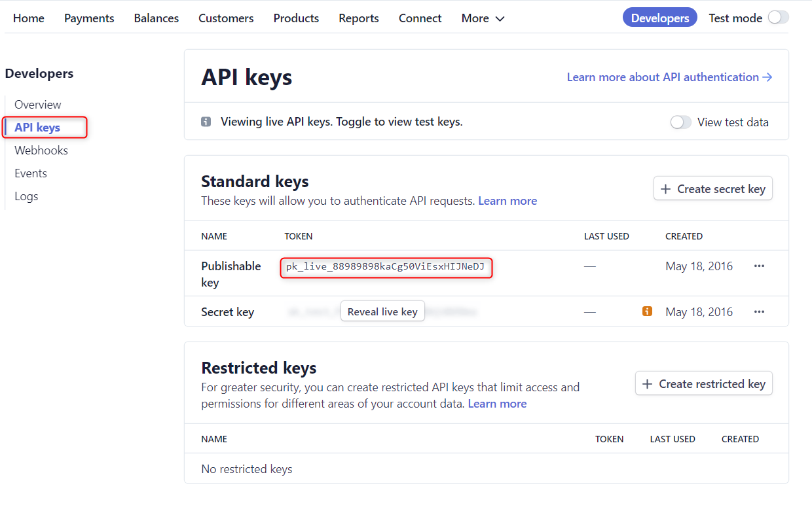Viewport: 812px width, 511px height.
Task: Click the arrow after Learn more about API authentication
Action: (767, 77)
